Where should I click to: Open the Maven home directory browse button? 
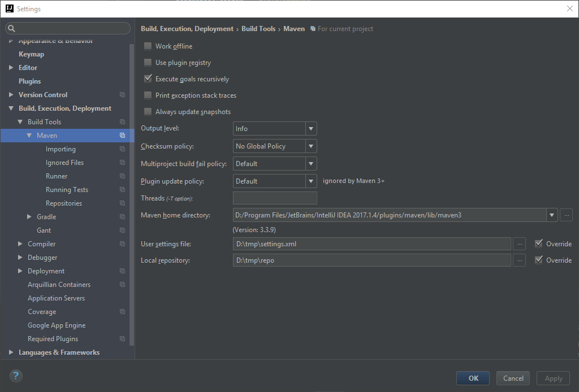click(565, 215)
